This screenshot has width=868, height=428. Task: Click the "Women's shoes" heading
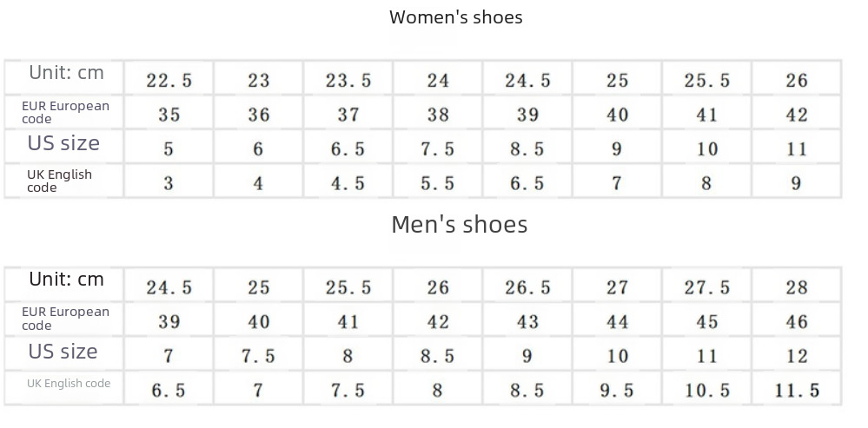point(455,17)
